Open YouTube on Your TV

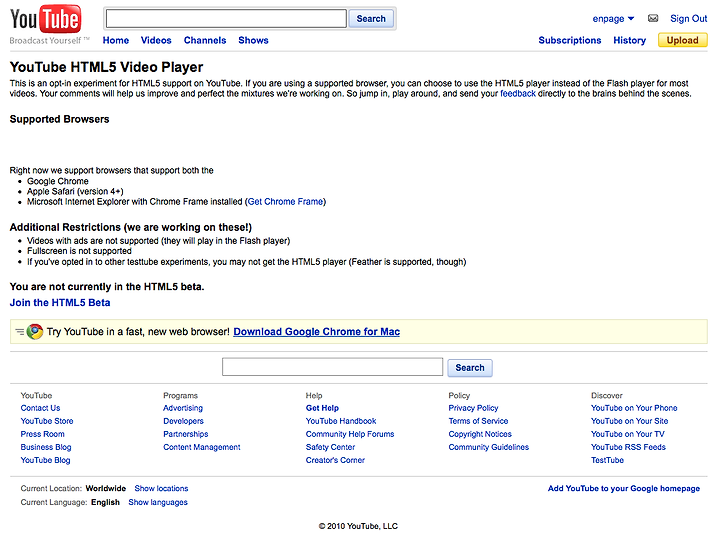click(x=628, y=434)
